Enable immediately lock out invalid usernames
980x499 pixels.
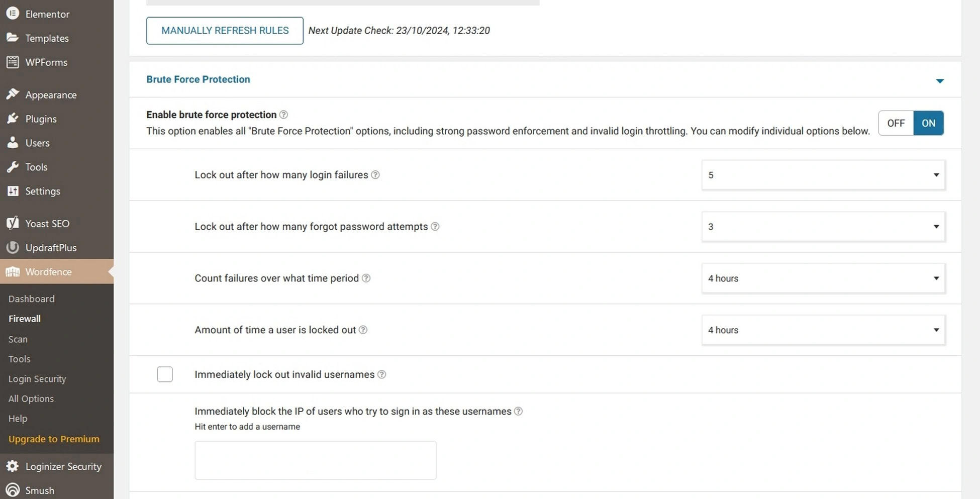(165, 374)
